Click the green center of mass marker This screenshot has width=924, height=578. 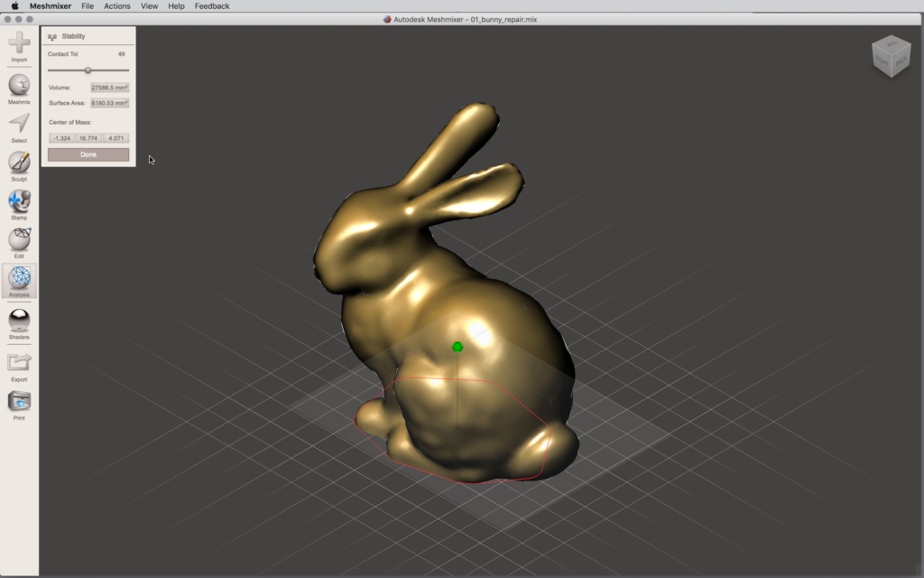457,347
